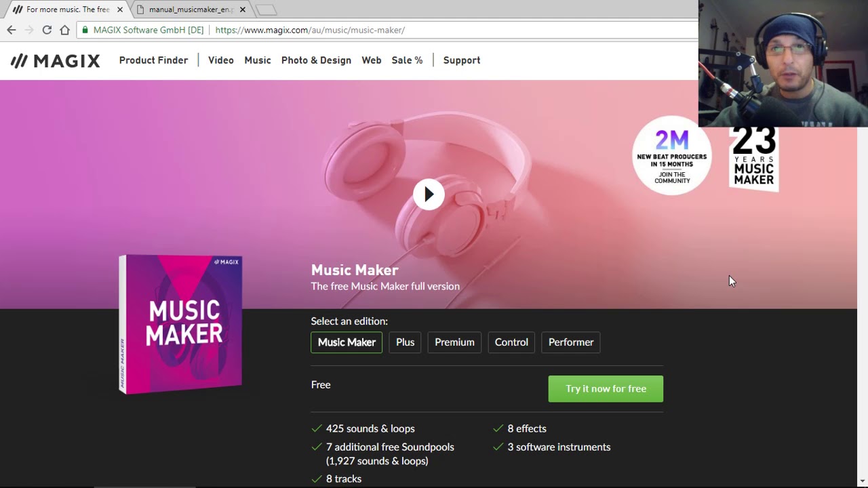The image size is (868, 488).
Task: Click the 'Free' price label
Action: [321, 384]
